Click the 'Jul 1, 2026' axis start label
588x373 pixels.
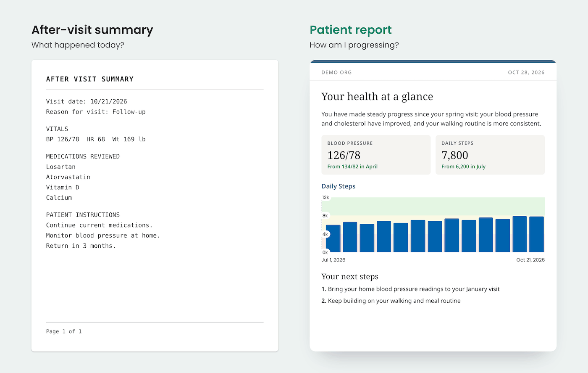pos(333,260)
